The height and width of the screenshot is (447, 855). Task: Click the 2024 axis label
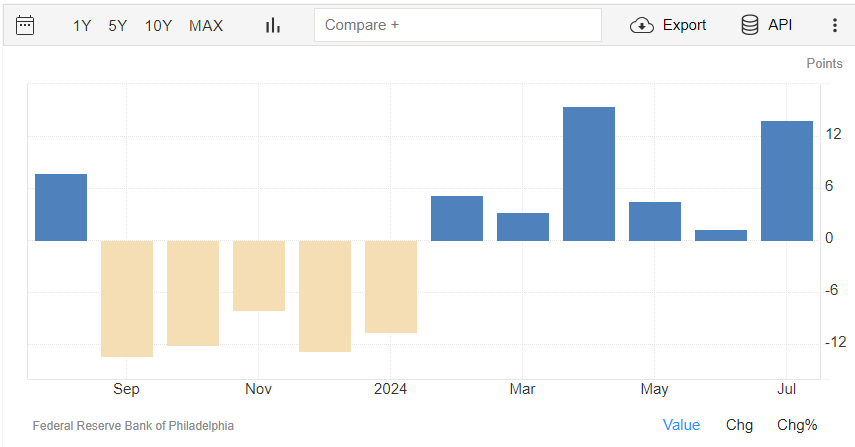pos(390,389)
